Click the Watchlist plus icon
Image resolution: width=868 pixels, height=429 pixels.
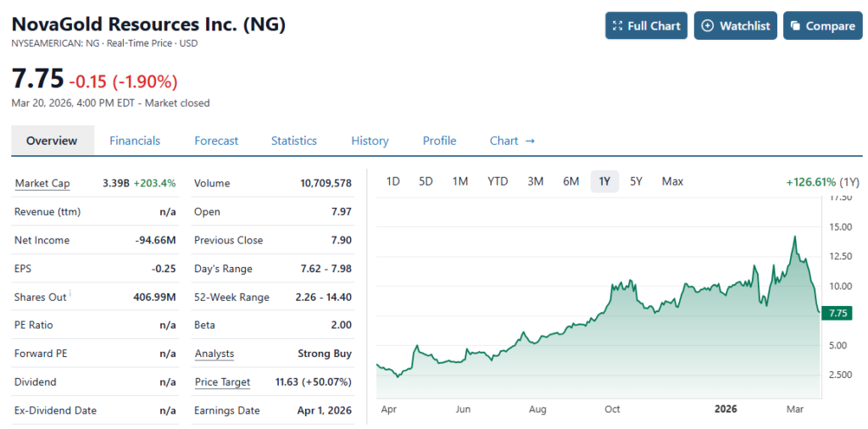coord(708,26)
